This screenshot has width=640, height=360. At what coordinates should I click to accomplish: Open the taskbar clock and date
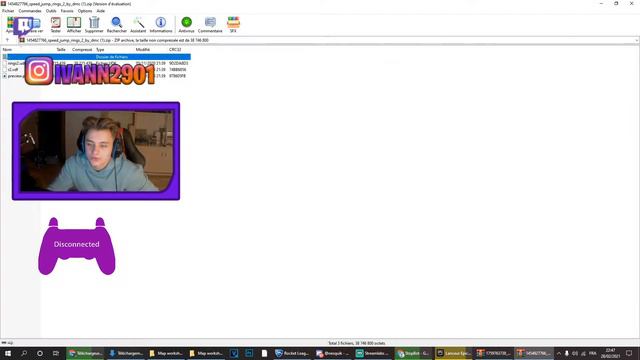pyautogui.click(x=610, y=353)
